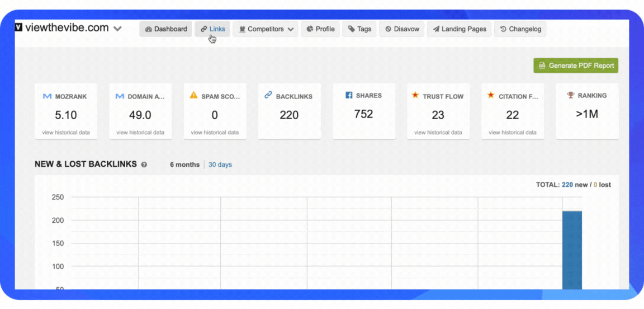This screenshot has width=644, height=309.
Task: Select the 6 months chart range
Action: [185, 165]
